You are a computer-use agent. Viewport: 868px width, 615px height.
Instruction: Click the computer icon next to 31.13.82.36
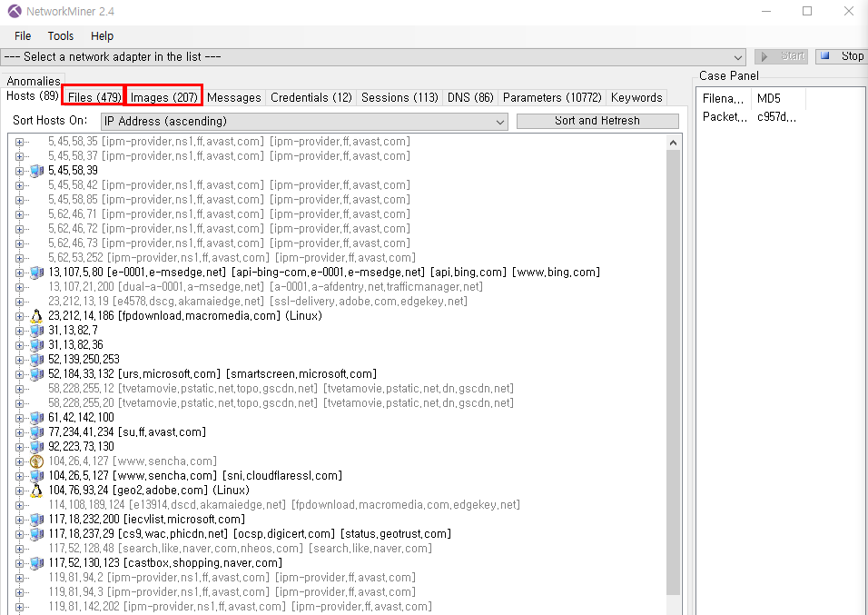click(36, 345)
